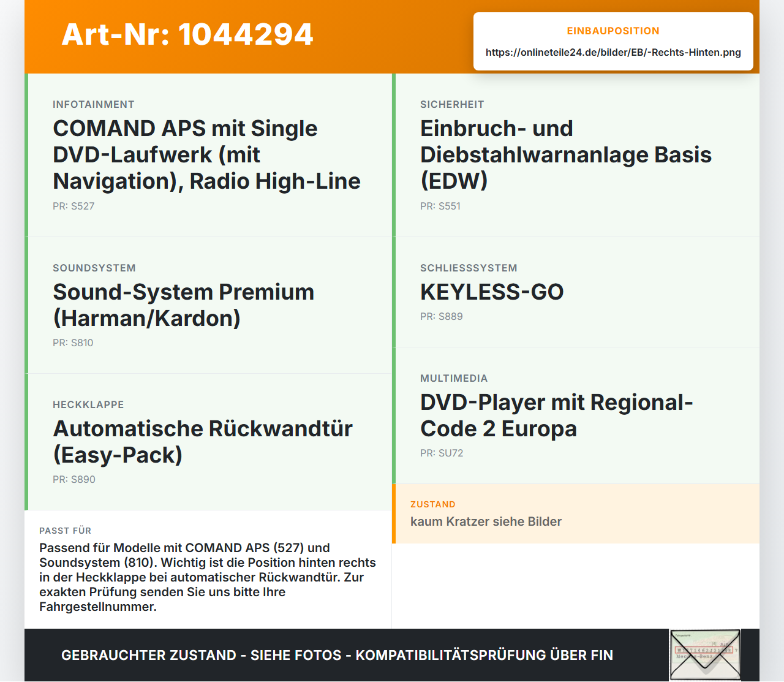Click the GEBRAUCHTER ZUSTAND footer banner text
The height and width of the screenshot is (682, 784).
point(337,655)
